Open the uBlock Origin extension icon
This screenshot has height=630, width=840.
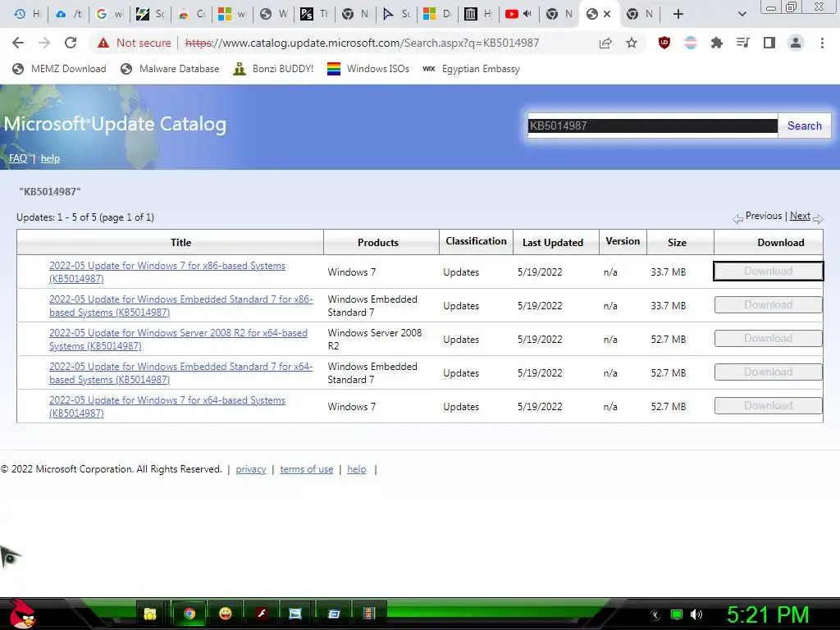pyautogui.click(x=664, y=43)
